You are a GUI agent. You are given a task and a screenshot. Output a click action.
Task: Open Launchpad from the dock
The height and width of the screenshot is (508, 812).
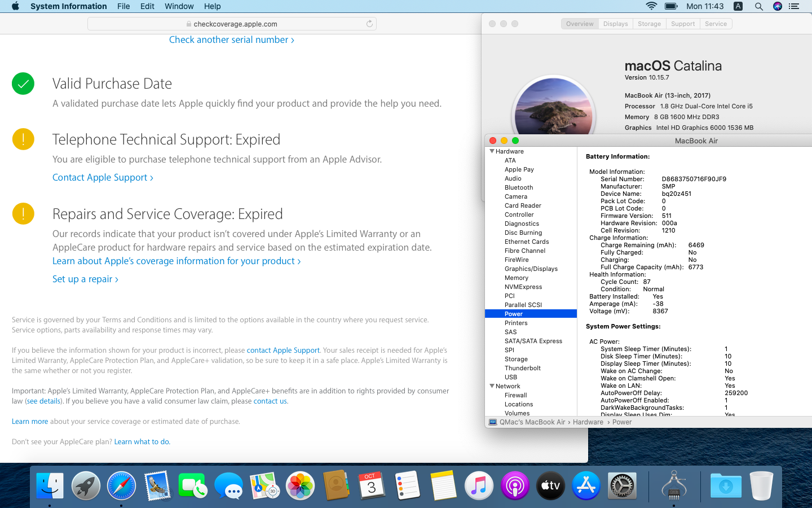click(x=86, y=486)
